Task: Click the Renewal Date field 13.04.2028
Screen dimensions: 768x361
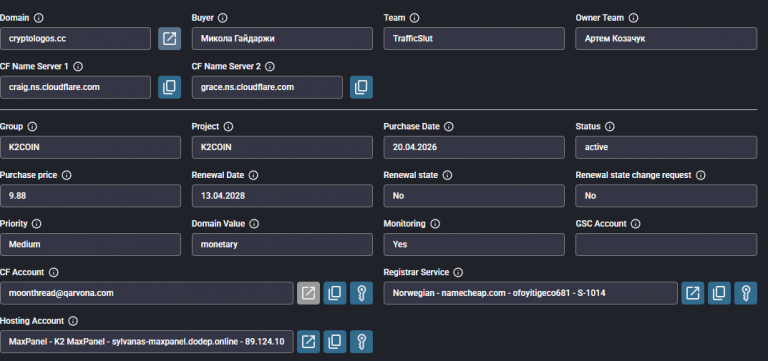Action: (282, 195)
